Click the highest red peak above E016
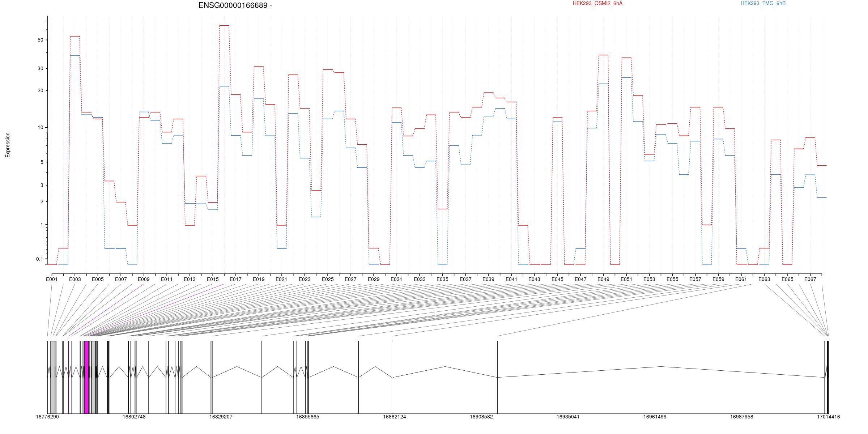The image size is (868, 434). (x=224, y=26)
